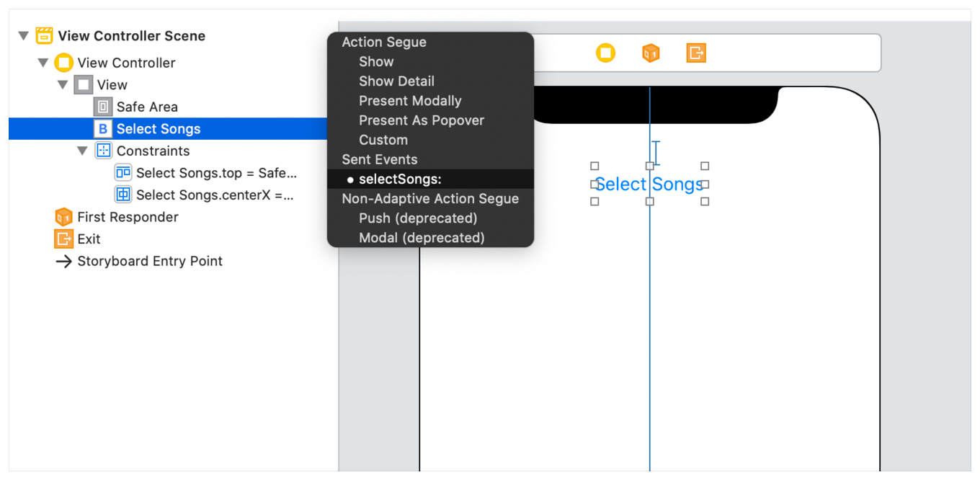Collapse the View Controller disclosure triangle

tap(43, 63)
